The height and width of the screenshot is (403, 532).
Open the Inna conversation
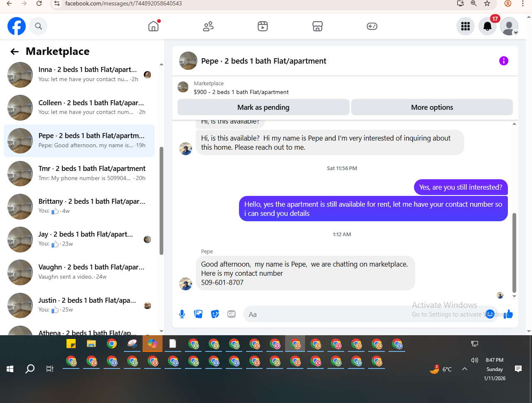point(79,74)
